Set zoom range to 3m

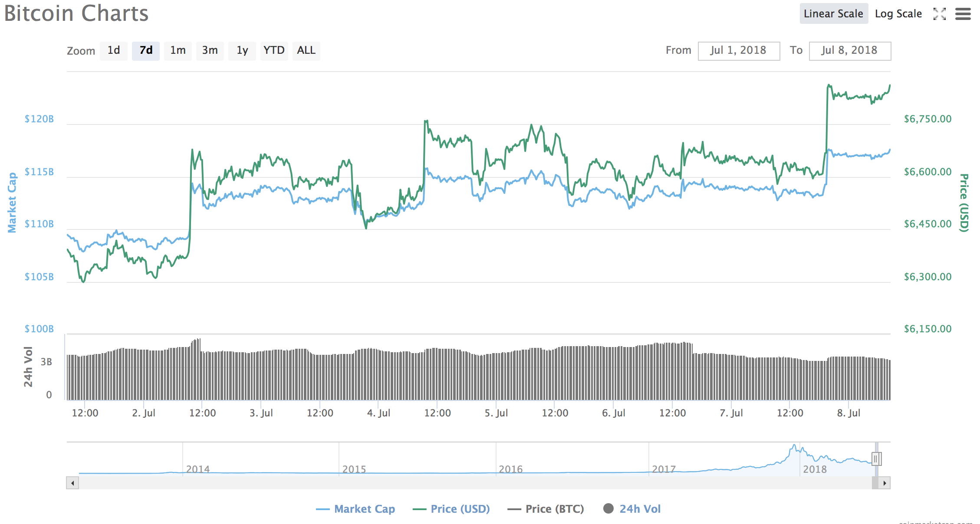pos(210,51)
